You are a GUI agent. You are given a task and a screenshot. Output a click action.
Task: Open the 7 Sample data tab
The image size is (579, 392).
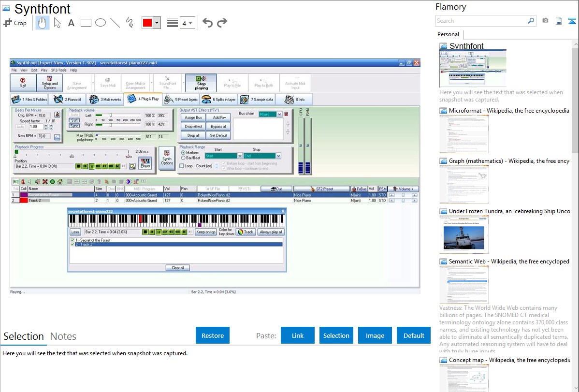point(257,100)
